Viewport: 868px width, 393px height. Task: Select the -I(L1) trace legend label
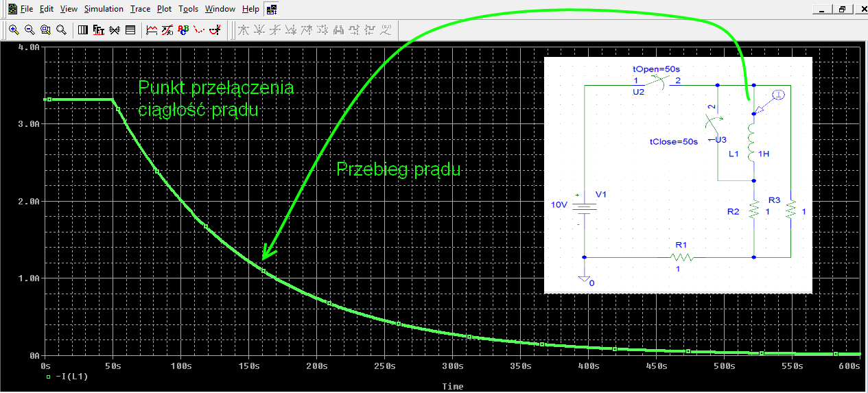point(71,377)
